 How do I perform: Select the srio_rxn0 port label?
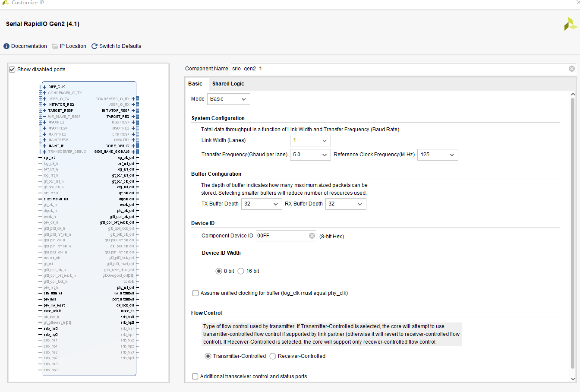point(50,329)
